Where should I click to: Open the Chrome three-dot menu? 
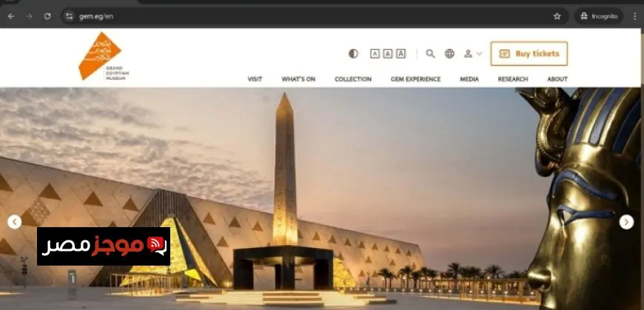(x=635, y=16)
